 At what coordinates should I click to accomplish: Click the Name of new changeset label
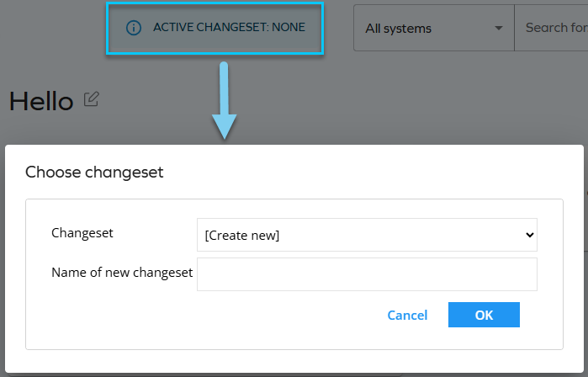pos(122,273)
